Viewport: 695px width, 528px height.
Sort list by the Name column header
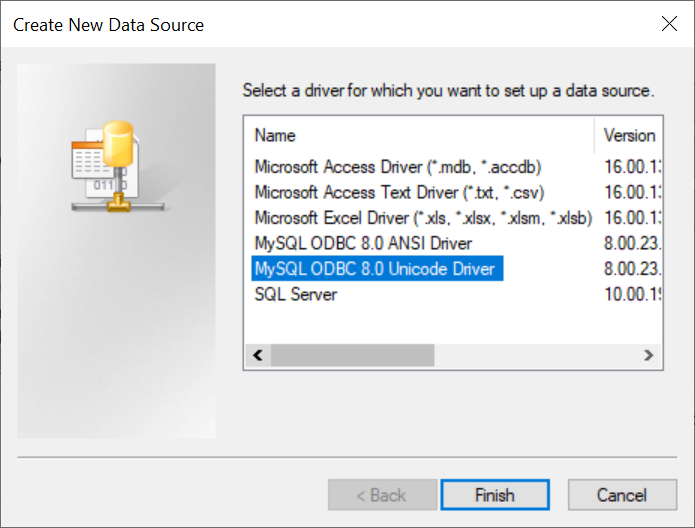click(x=420, y=135)
